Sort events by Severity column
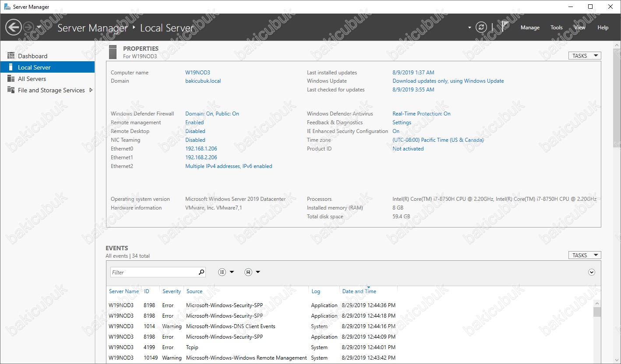The width and height of the screenshot is (621, 364). click(x=172, y=291)
